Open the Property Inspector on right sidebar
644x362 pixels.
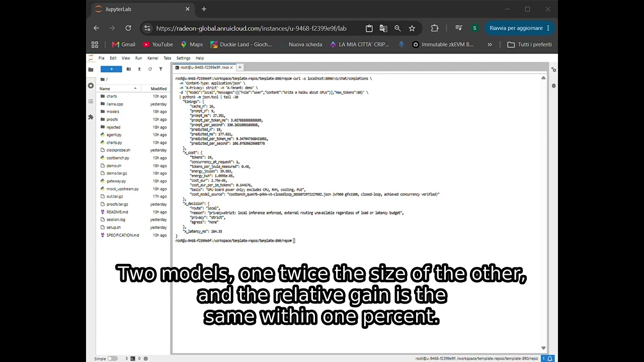click(x=553, y=70)
